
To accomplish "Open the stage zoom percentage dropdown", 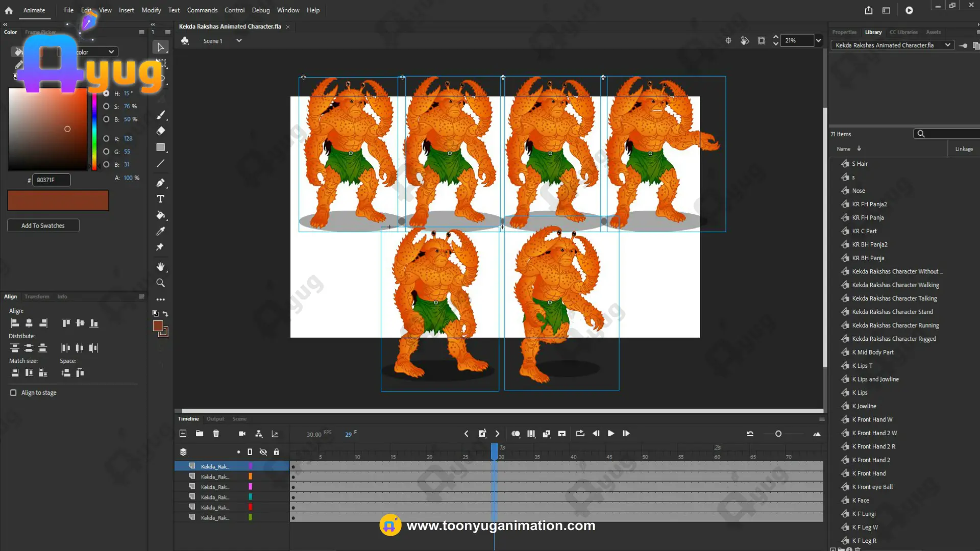I will point(818,41).
